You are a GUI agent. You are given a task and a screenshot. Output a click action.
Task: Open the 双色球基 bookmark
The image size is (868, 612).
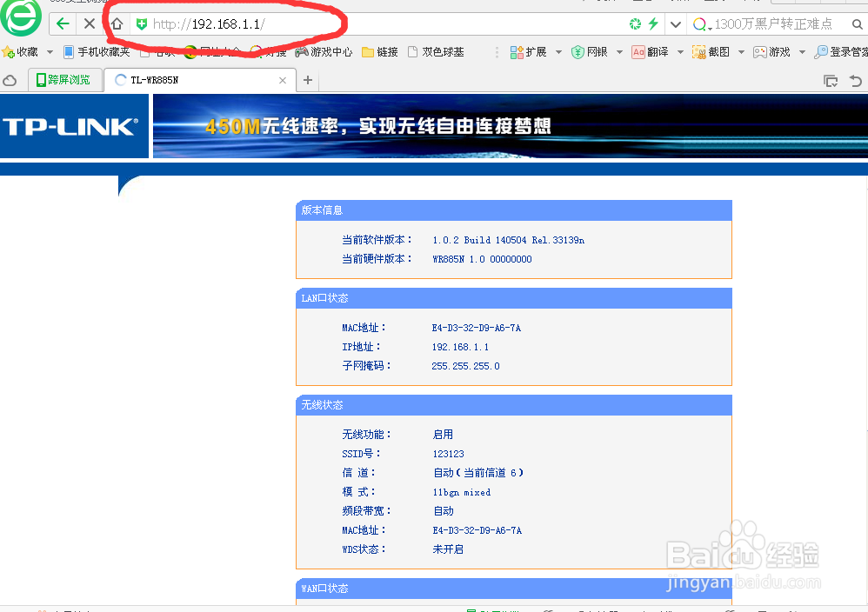click(436, 52)
